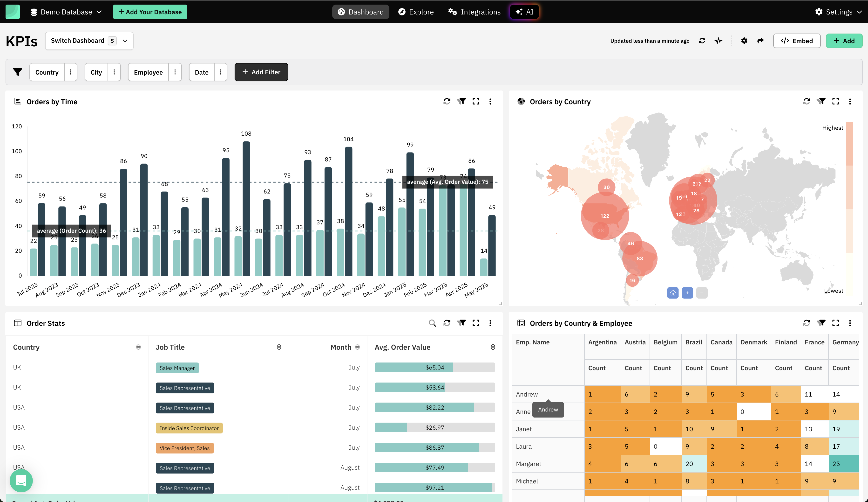Go to the Explore tab
This screenshot has height=502, width=868.
point(416,12)
